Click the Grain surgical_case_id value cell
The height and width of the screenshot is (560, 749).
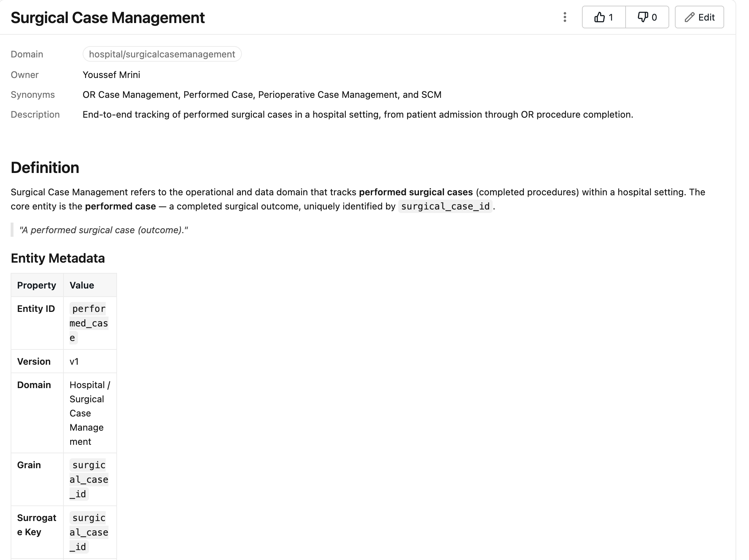pos(90,480)
